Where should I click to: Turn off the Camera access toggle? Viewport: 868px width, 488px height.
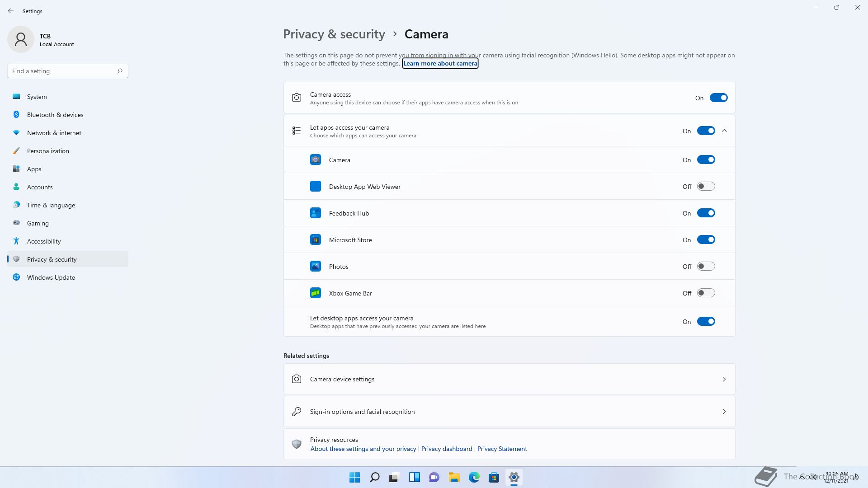[718, 98]
